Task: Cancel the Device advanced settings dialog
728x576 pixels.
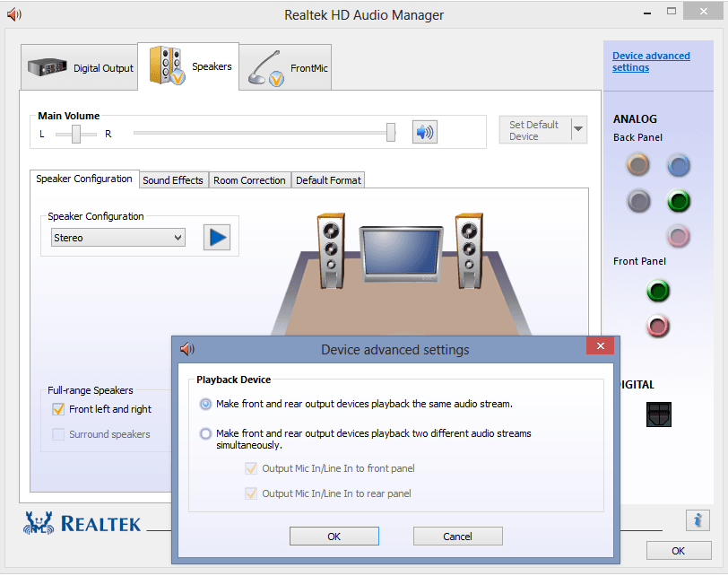Action: click(457, 536)
